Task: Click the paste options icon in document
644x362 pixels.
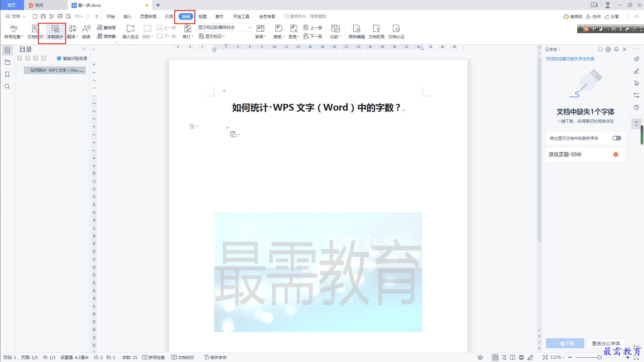Action: 233,134
